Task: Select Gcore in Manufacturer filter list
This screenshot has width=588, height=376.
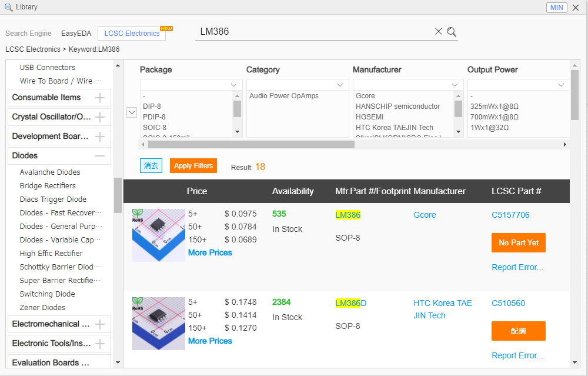Action: tap(365, 96)
